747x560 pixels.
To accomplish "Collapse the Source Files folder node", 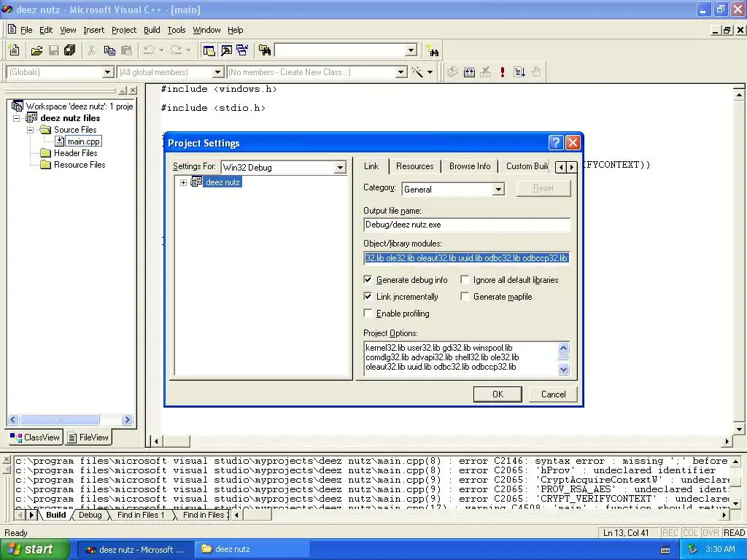I will coord(30,130).
